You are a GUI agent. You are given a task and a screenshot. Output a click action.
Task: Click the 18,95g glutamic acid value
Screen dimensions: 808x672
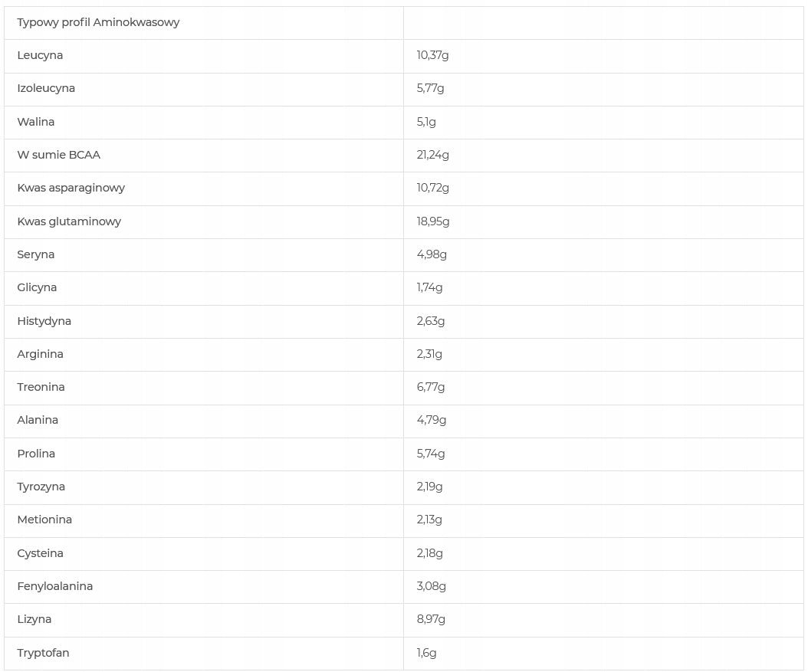(x=433, y=221)
